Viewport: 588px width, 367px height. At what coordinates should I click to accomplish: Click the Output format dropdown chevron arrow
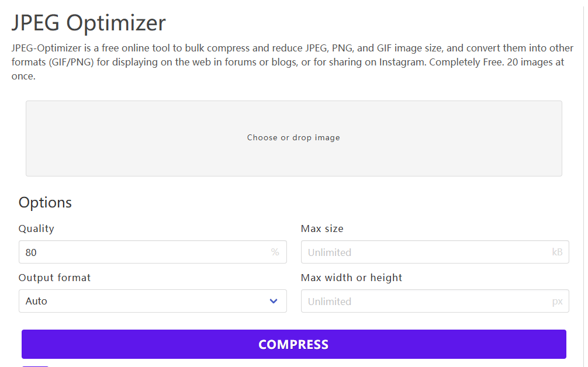click(x=273, y=301)
